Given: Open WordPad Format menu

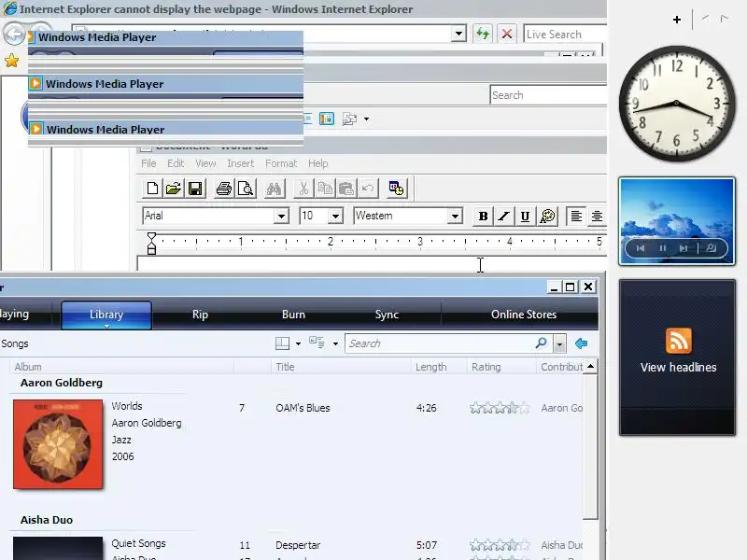Looking at the screenshot, I should click(281, 163).
